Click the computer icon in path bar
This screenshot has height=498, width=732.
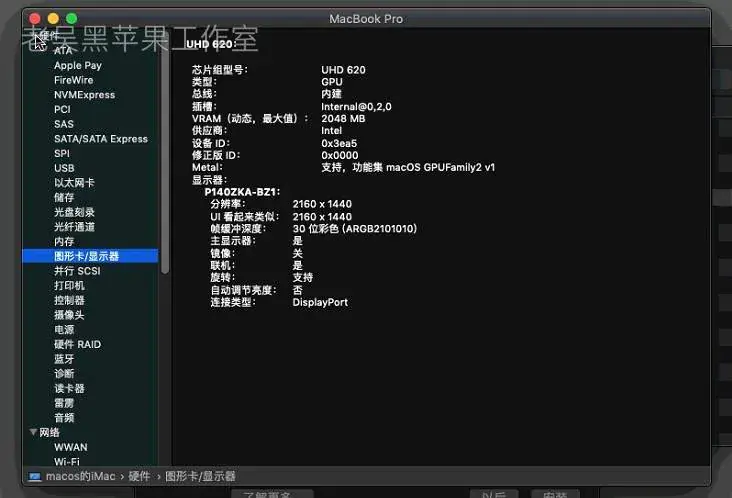click(35, 477)
